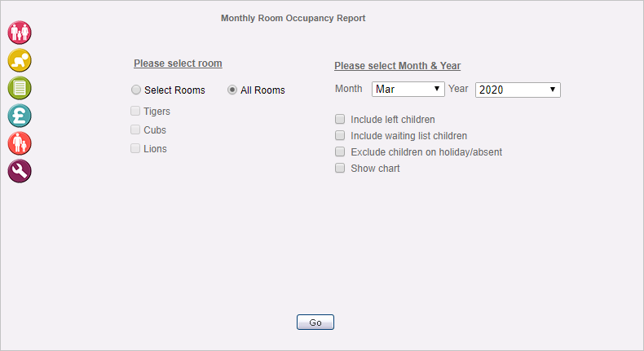This screenshot has height=351, width=644.
Task: Enable Include waiting list children
Action: pos(340,135)
